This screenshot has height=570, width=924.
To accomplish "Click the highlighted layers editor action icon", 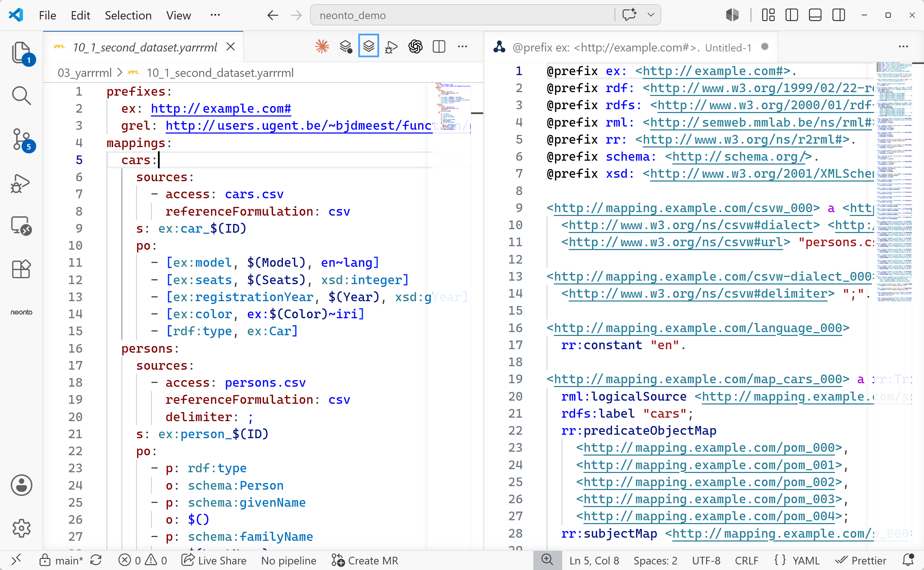I will tap(368, 46).
